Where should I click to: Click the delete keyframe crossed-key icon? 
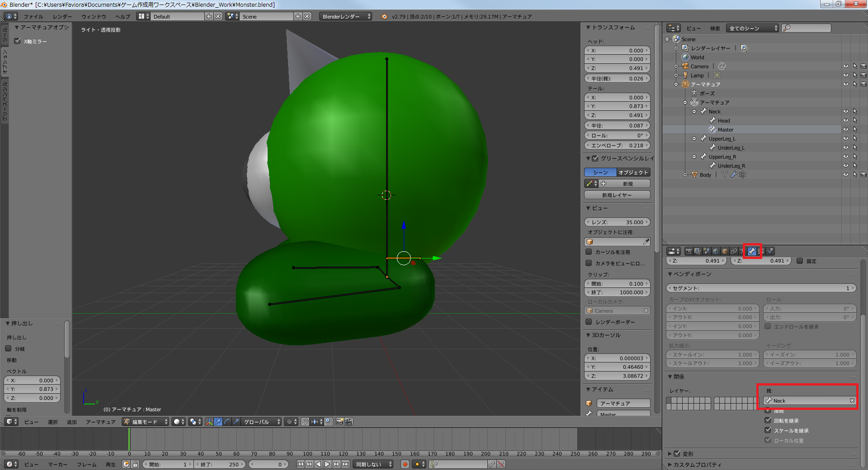pos(501,464)
